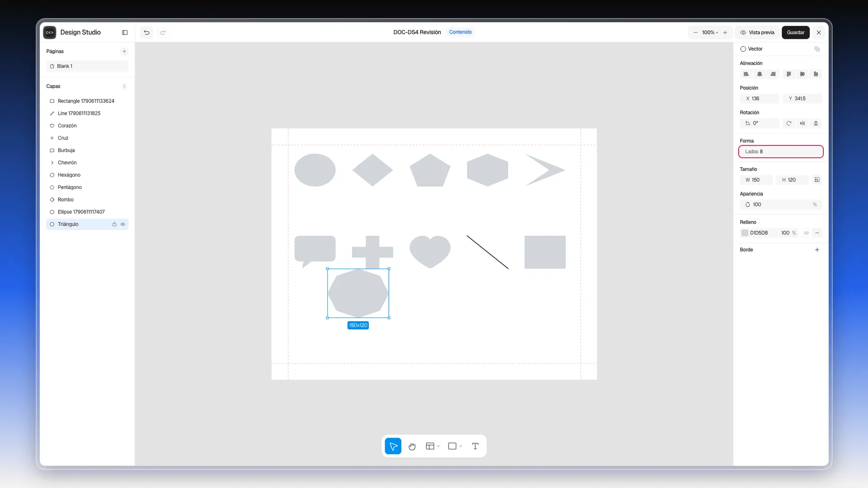
Task: Select the Hexágono layer
Action: (87, 175)
